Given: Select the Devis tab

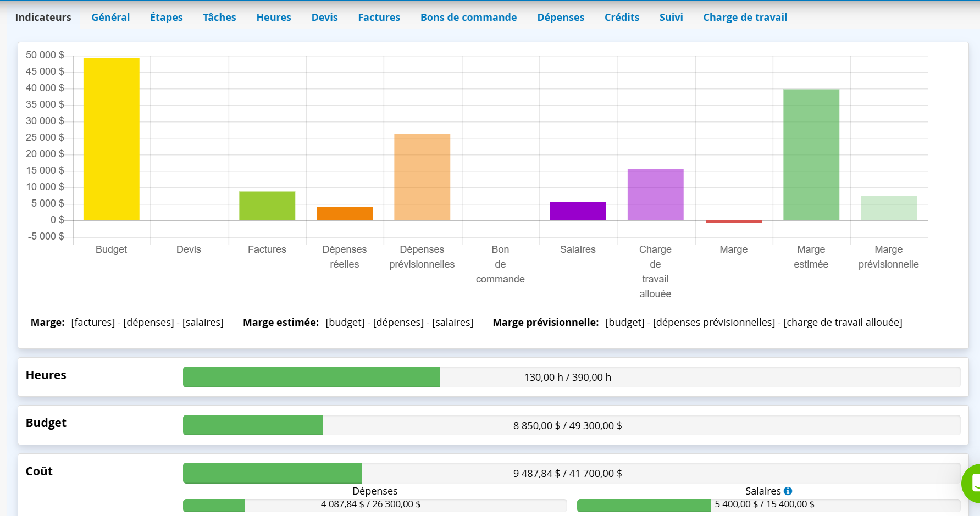Looking at the screenshot, I should [324, 17].
